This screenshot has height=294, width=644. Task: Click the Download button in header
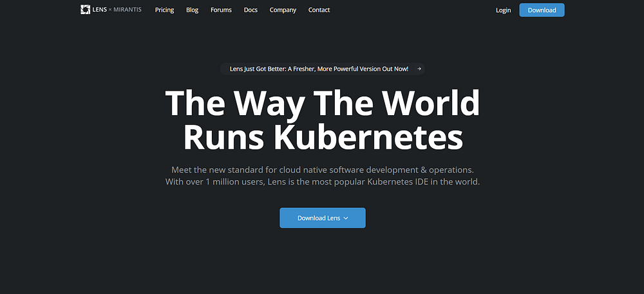[x=542, y=10]
